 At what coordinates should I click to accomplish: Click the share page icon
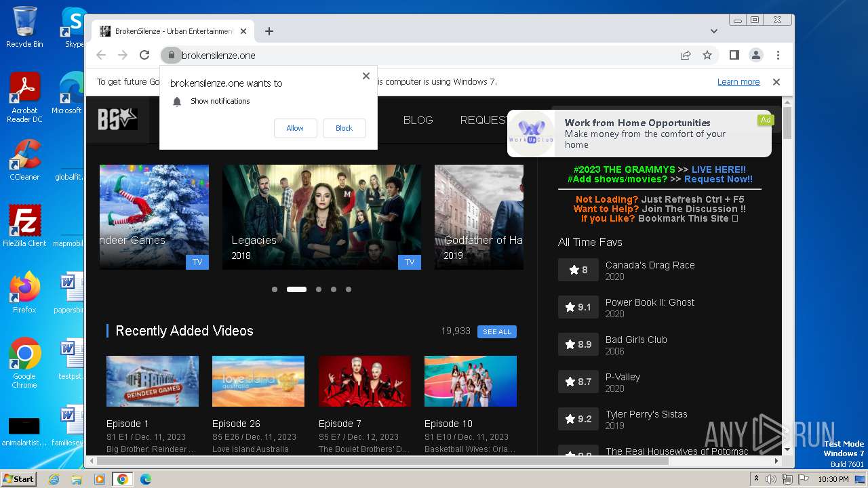point(686,55)
